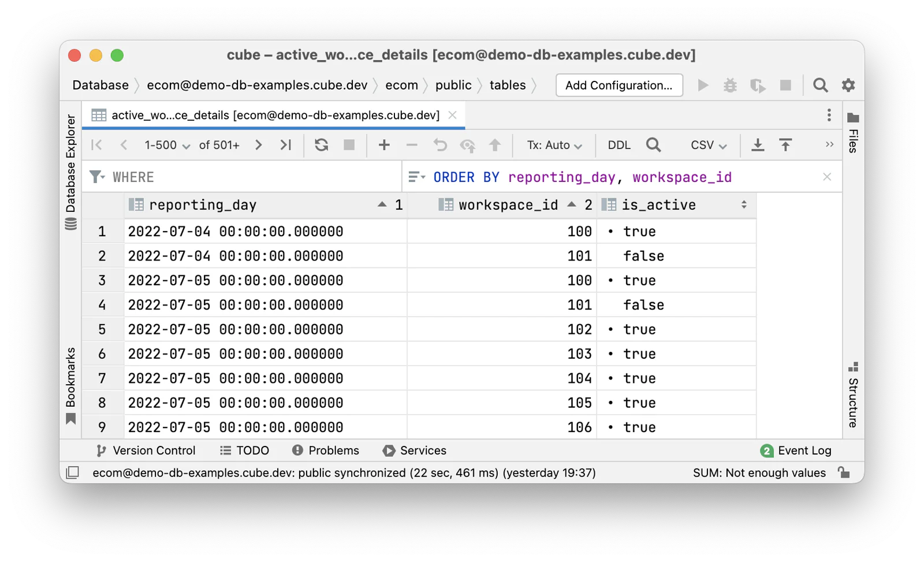Image resolution: width=924 pixels, height=562 pixels.
Task: Open Services tool window
Action: (x=415, y=451)
